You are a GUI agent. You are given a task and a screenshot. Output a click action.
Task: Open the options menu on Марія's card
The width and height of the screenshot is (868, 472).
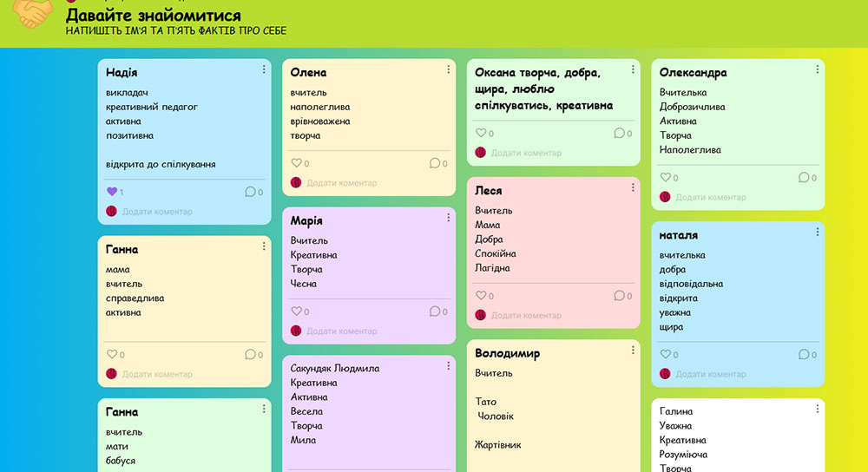pyautogui.click(x=449, y=218)
